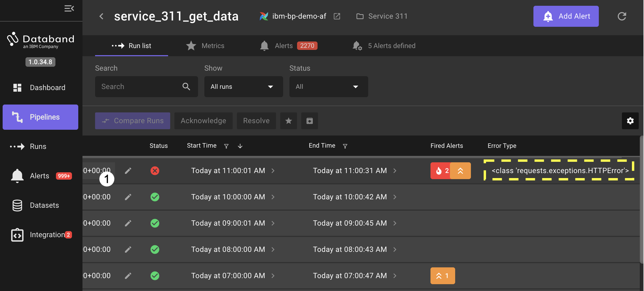Collapse the sidebar menu icon

(x=69, y=8)
